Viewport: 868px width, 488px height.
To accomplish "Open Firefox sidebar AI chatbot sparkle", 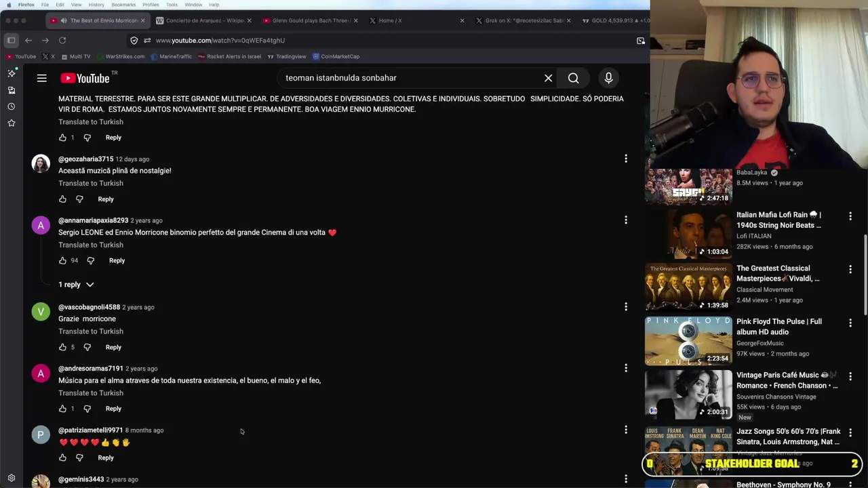I will point(12,73).
